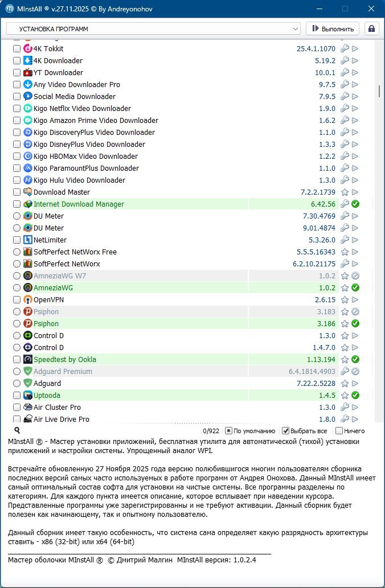The height and width of the screenshot is (588, 385).
Task: Click the lock icon button
Action: [x=372, y=28]
